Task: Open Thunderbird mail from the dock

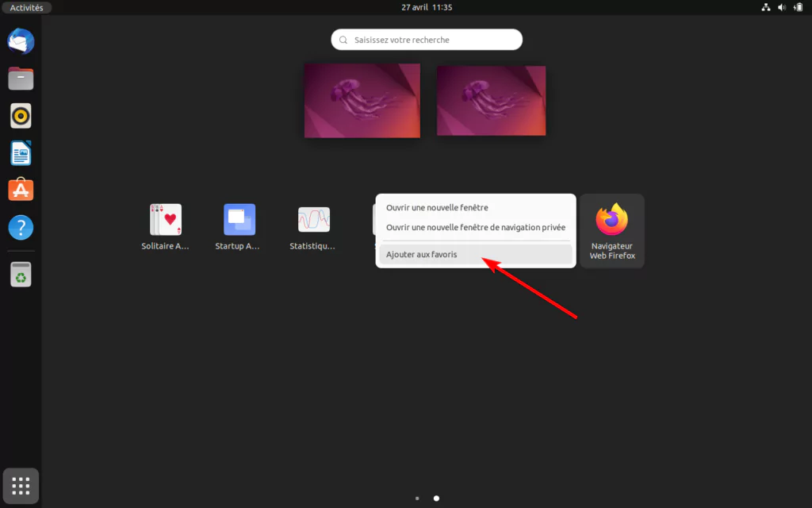Action: click(21, 41)
